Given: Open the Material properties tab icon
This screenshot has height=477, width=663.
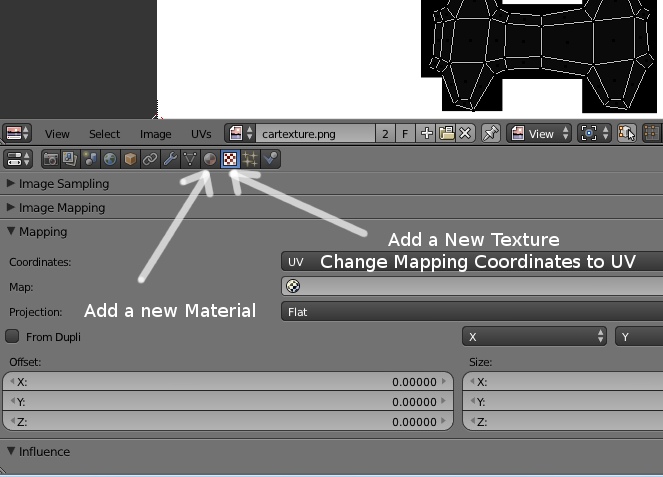Looking at the screenshot, I should (x=210, y=159).
